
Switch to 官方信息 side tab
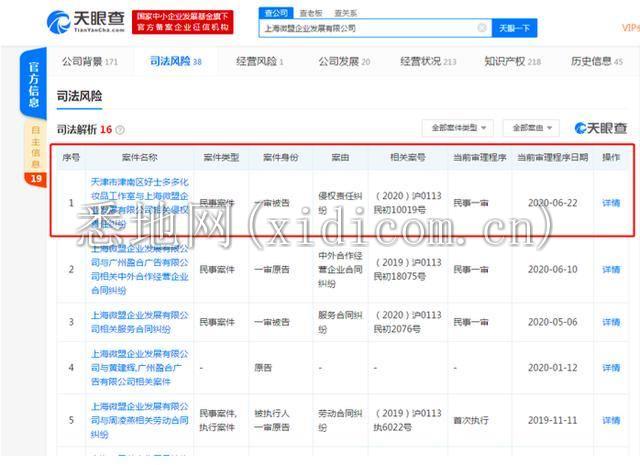33,84
